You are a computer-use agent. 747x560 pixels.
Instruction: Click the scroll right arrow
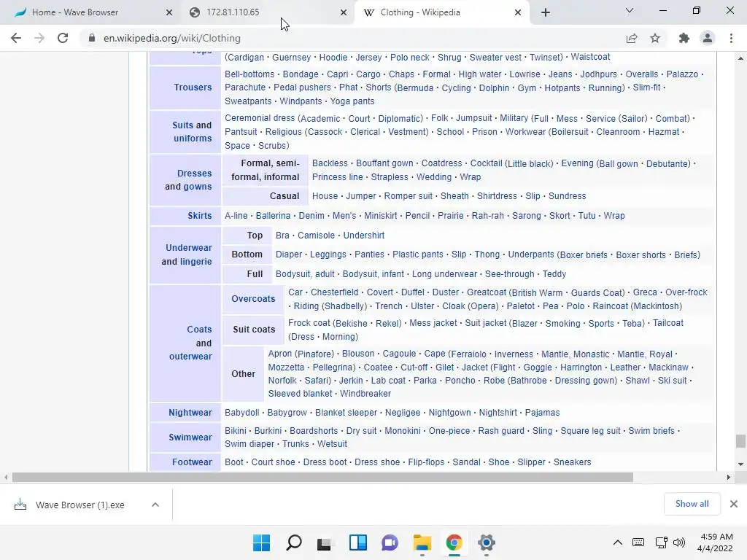(728, 477)
